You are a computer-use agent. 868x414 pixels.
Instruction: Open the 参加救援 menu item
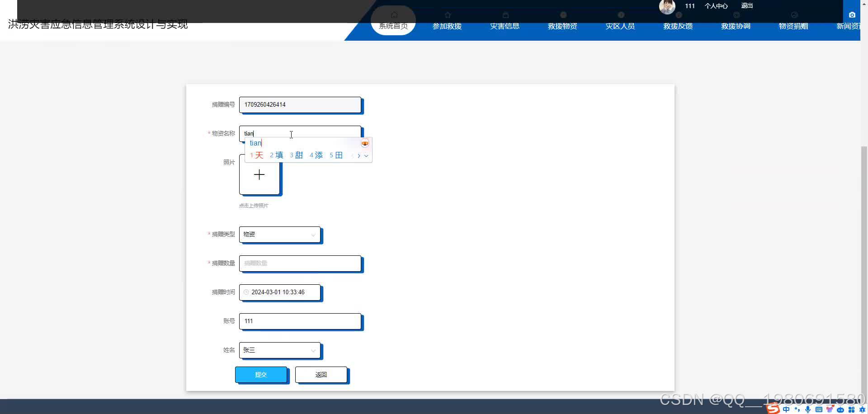[x=447, y=26]
